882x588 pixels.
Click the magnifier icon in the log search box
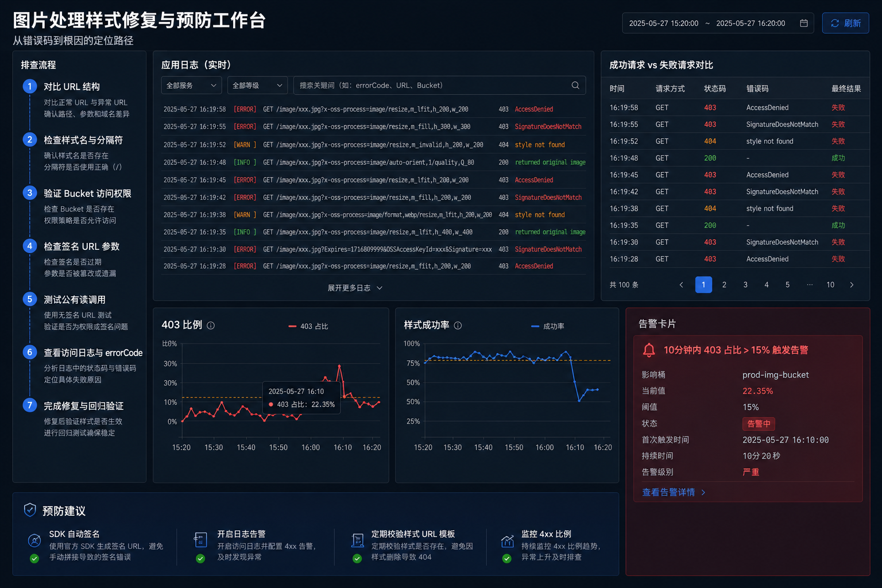[575, 85]
